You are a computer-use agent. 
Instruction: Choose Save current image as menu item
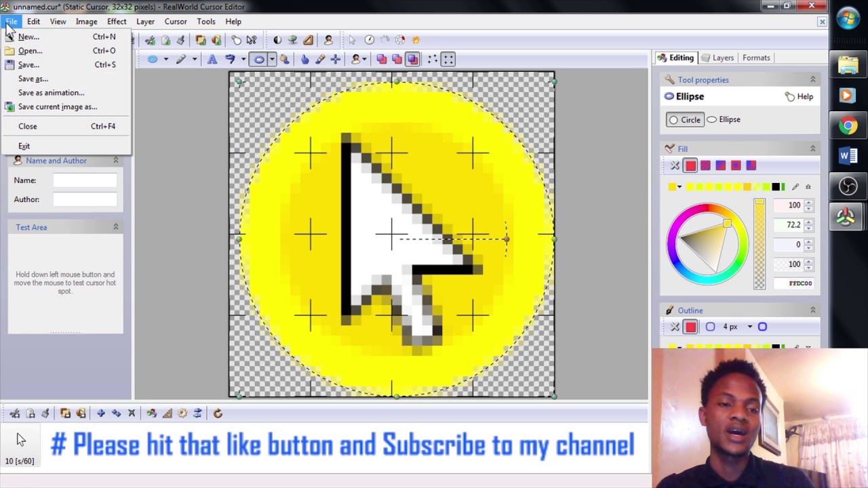66,106
